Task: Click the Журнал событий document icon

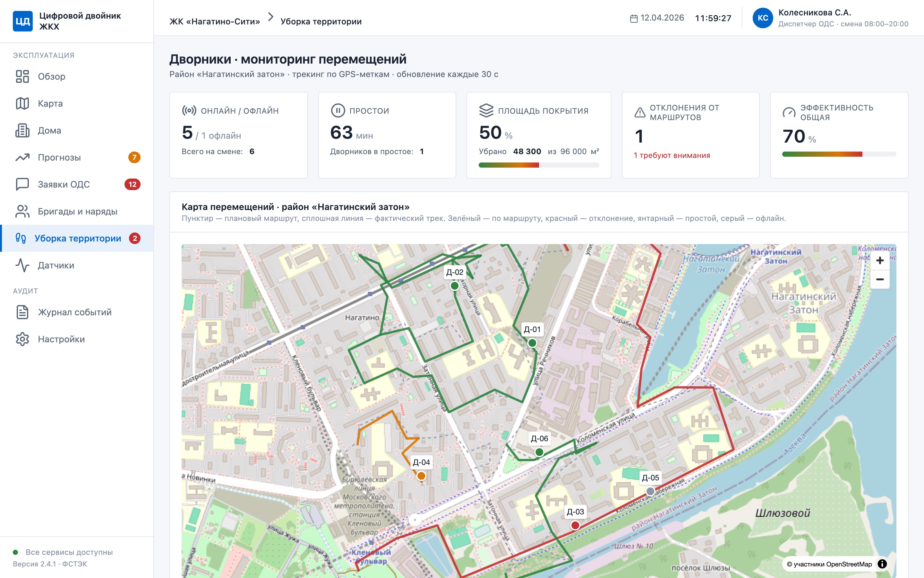Action: tap(22, 312)
